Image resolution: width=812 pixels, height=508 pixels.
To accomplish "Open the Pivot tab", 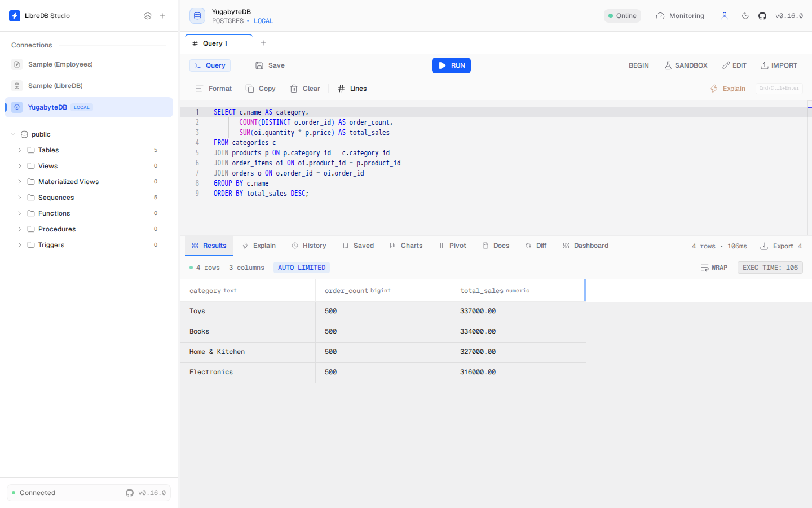I will 452,246.
